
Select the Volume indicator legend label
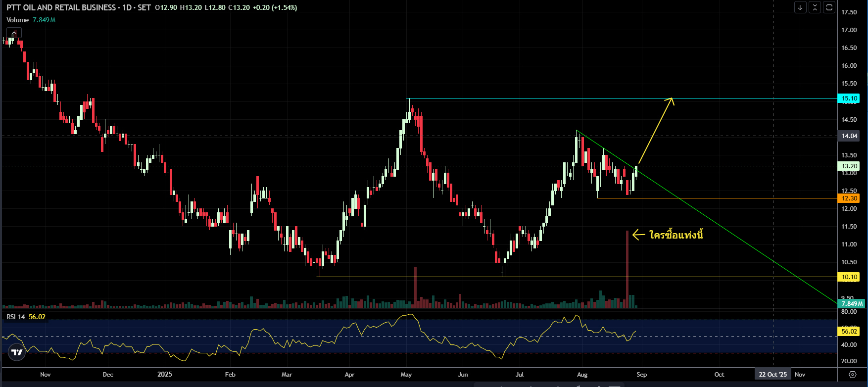(18, 20)
